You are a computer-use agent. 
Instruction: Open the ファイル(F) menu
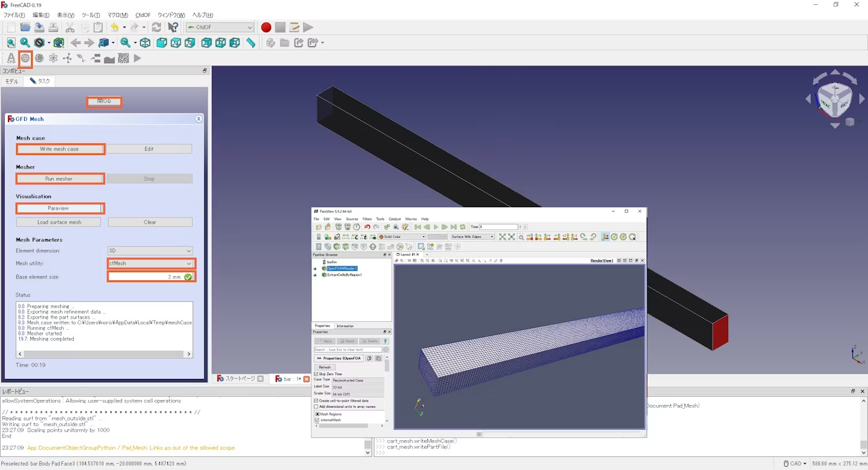(14, 15)
